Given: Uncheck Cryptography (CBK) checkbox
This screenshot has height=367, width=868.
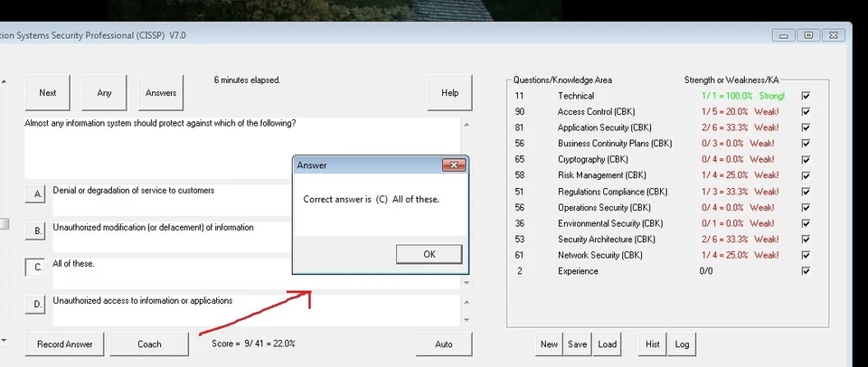Looking at the screenshot, I should (x=806, y=159).
